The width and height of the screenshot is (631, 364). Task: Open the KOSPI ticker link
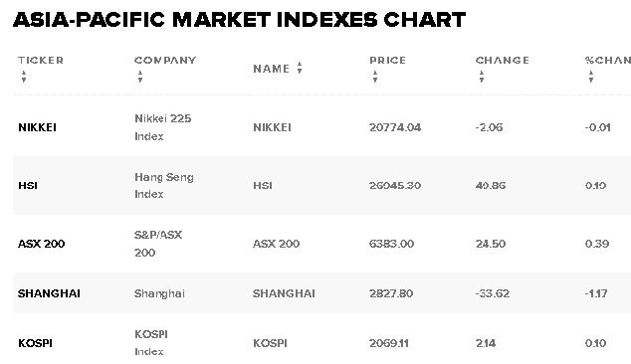click(35, 343)
